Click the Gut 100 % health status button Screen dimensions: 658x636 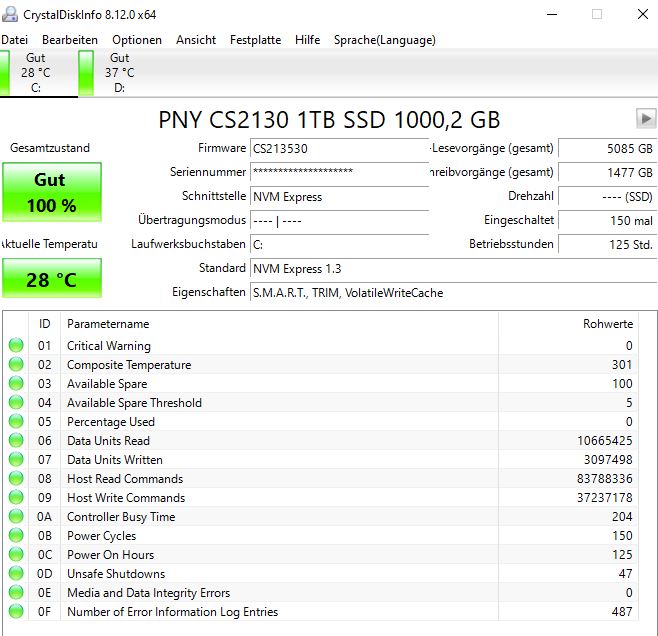(x=52, y=192)
